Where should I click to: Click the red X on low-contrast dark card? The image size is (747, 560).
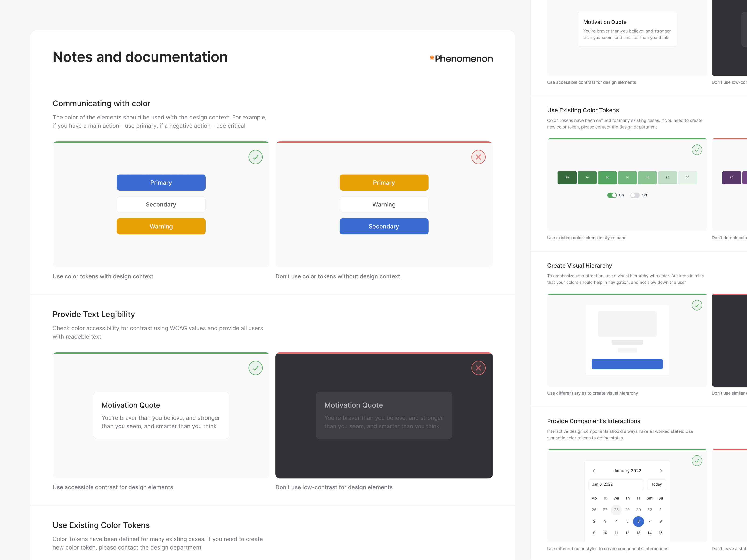coord(478,367)
